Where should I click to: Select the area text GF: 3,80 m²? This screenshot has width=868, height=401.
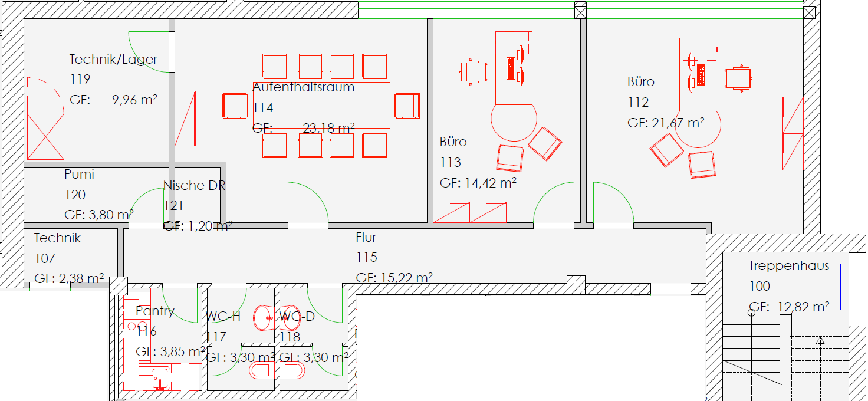pyautogui.click(x=99, y=215)
